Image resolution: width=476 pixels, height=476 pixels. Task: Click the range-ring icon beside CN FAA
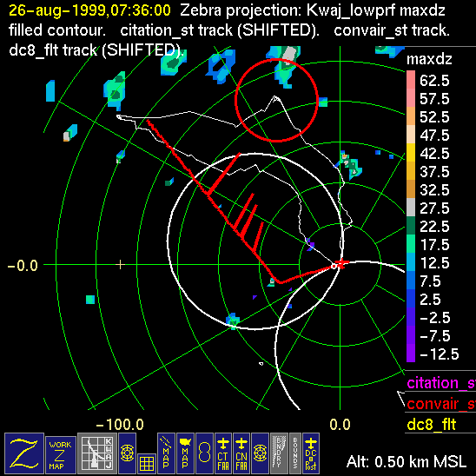click(261, 453)
